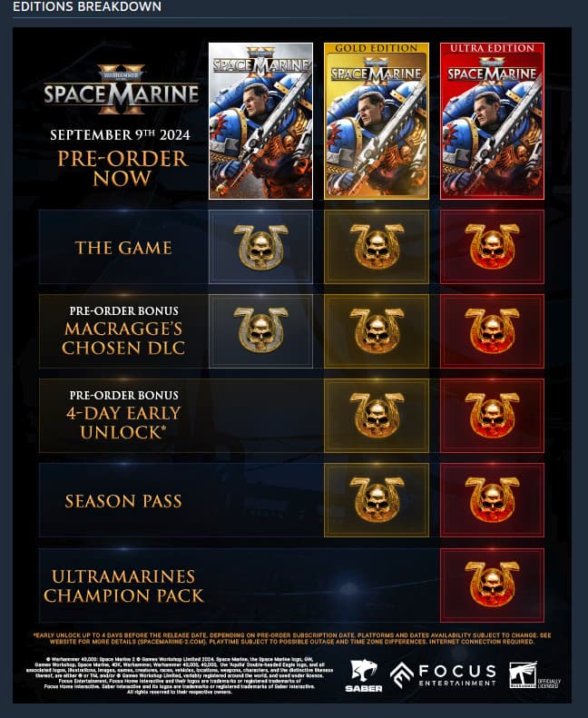This screenshot has height=718, width=588.
Task: Click the Officially Licensed Warhammer logo
Action: coord(534,675)
